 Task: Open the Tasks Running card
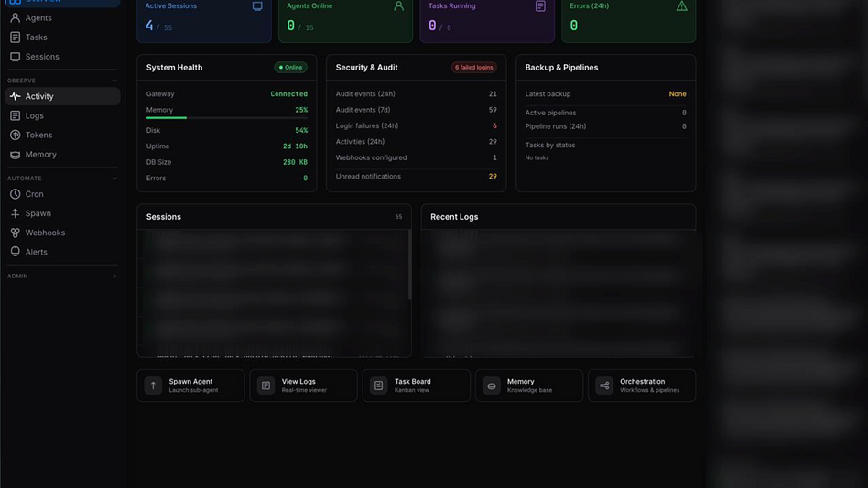click(487, 20)
